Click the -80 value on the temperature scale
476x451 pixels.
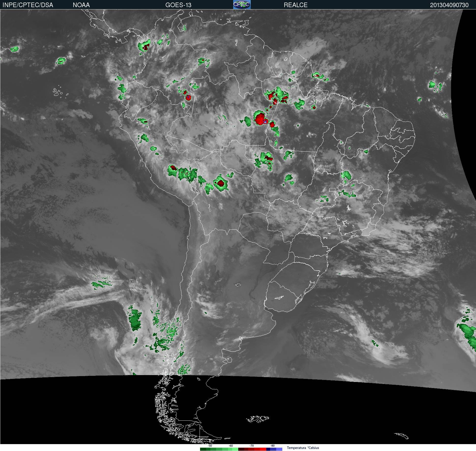(x=272, y=446)
